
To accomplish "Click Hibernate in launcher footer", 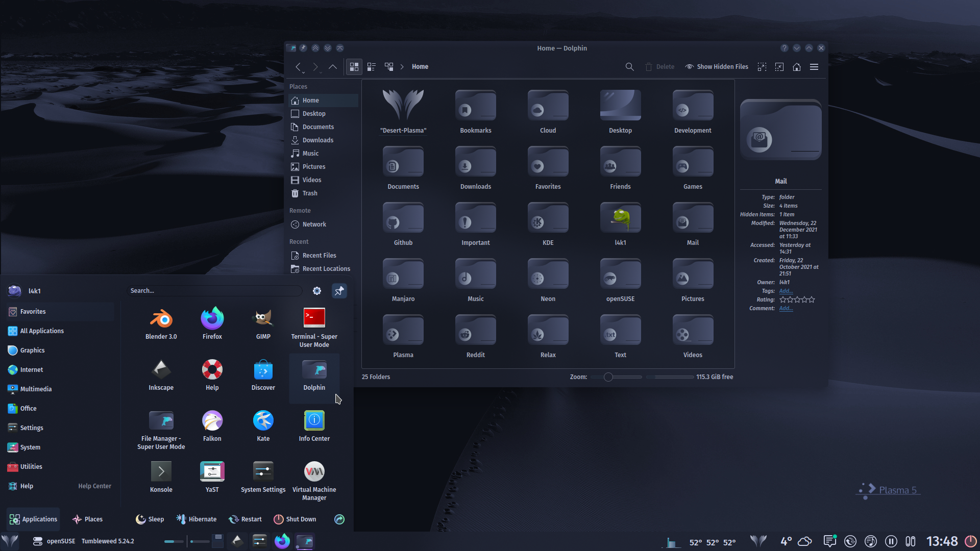I will [x=196, y=519].
